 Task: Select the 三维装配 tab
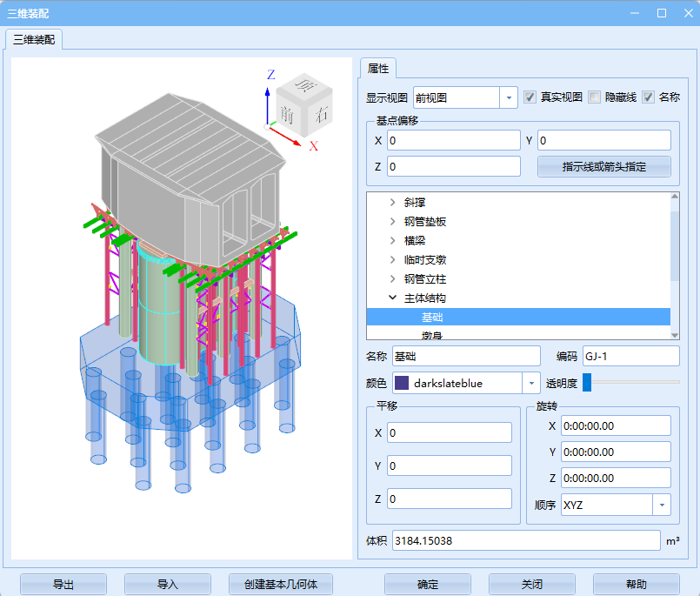click(35, 39)
